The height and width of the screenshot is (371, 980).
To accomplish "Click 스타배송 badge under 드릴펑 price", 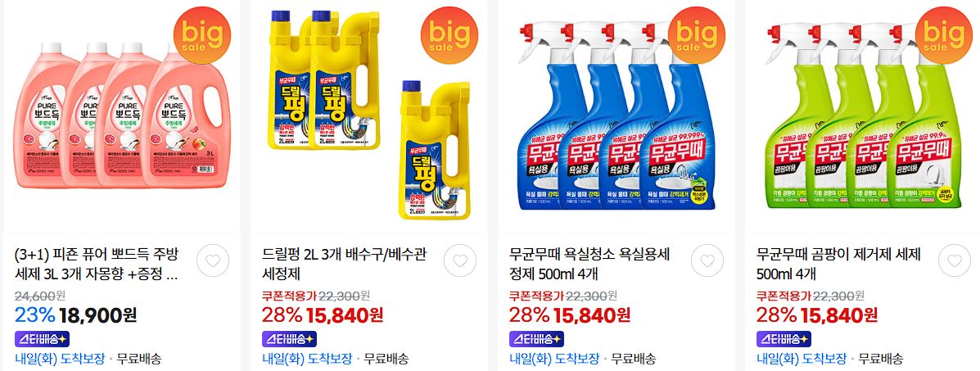I will click(289, 339).
